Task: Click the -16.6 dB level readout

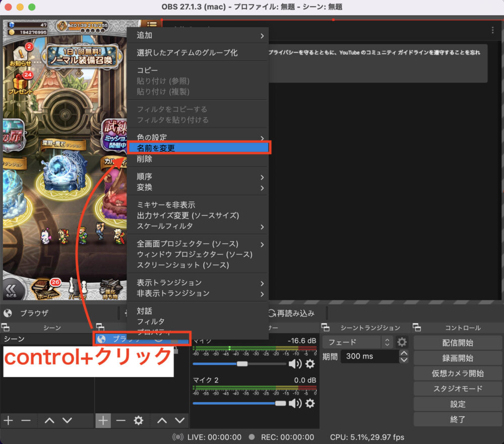Action: (302, 341)
